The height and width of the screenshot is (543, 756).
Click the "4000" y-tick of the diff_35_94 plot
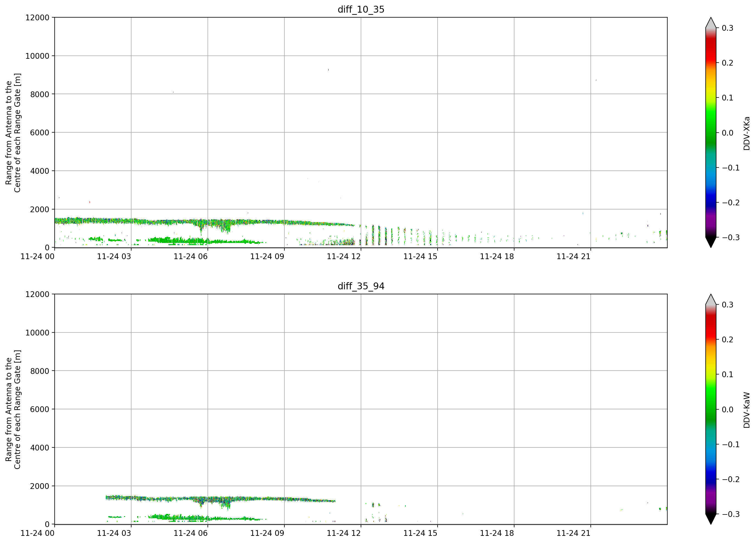click(40, 447)
